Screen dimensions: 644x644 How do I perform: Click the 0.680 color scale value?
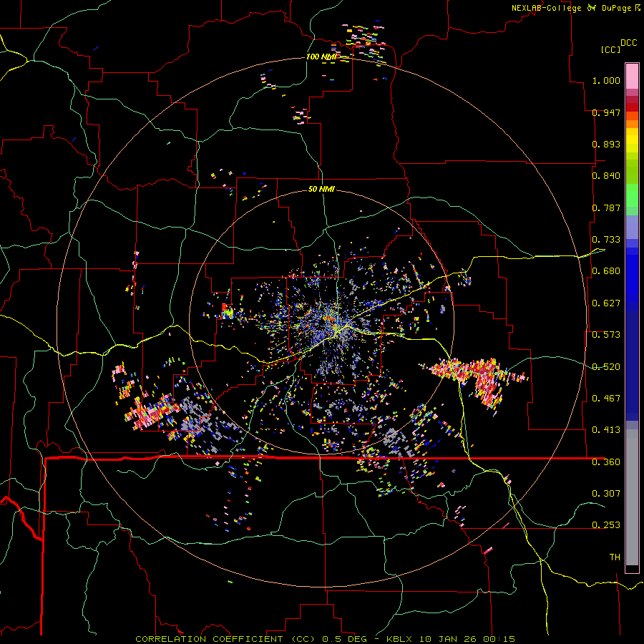[x=606, y=271]
